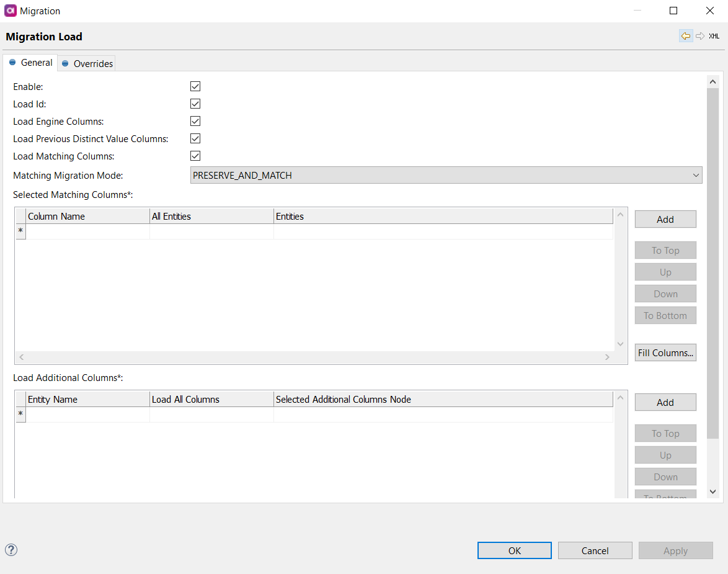
Task: Click the asterisk row header in Matching Columns grid
Action: point(20,231)
